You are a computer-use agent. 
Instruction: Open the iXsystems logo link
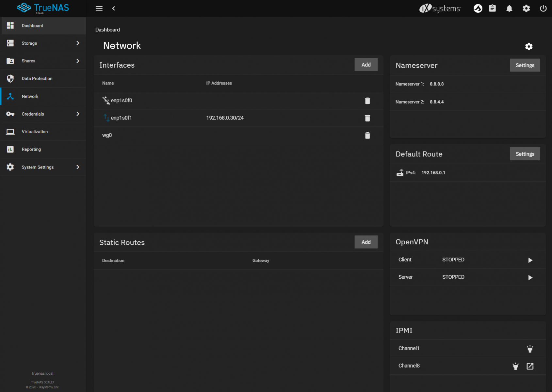440,8
